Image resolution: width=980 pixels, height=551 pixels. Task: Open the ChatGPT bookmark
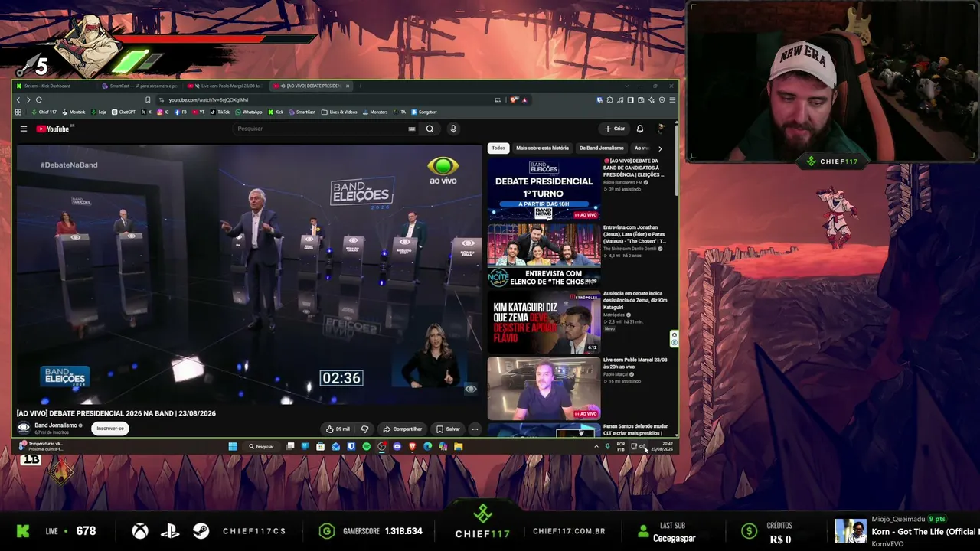point(123,112)
